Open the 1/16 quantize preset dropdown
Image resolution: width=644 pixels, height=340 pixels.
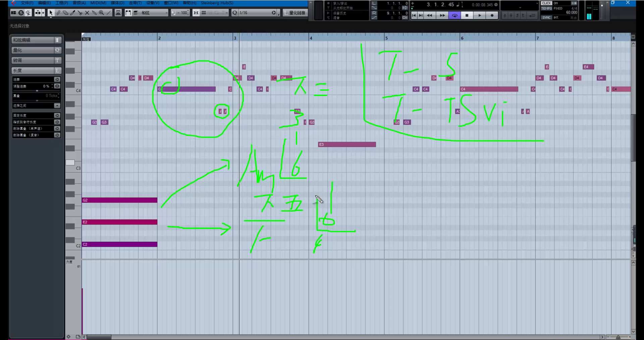pyautogui.click(x=258, y=13)
